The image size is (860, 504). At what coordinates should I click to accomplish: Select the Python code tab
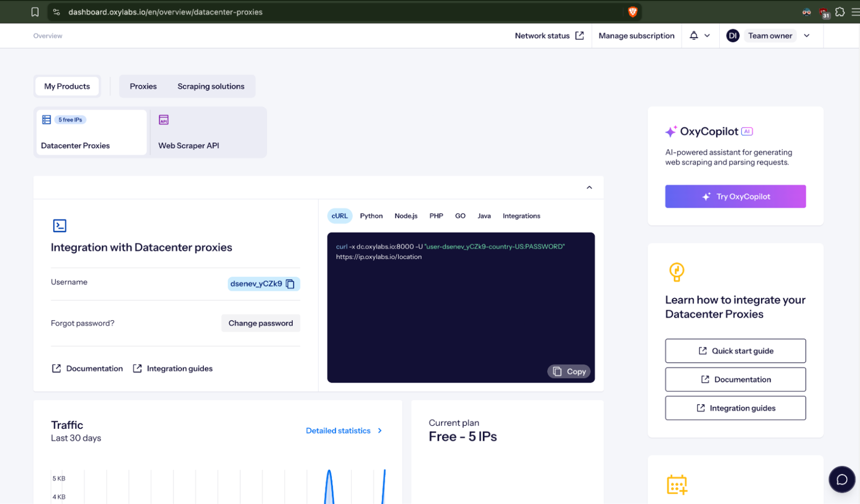point(371,216)
